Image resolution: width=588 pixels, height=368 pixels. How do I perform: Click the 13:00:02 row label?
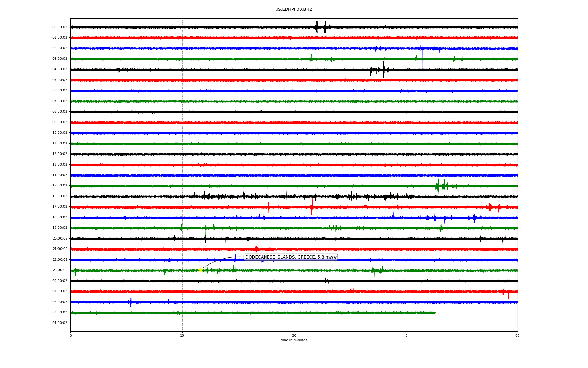point(60,164)
